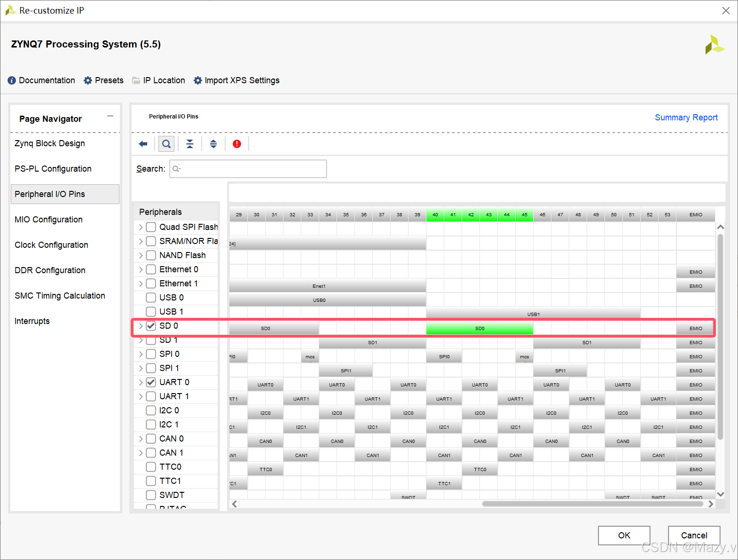Click the red error indicator icon
738x560 pixels.
click(x=237, y=144)
